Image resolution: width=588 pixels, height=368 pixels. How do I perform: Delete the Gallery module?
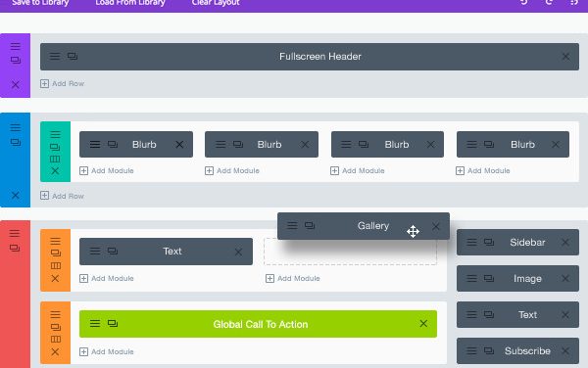tap(436, 226)
